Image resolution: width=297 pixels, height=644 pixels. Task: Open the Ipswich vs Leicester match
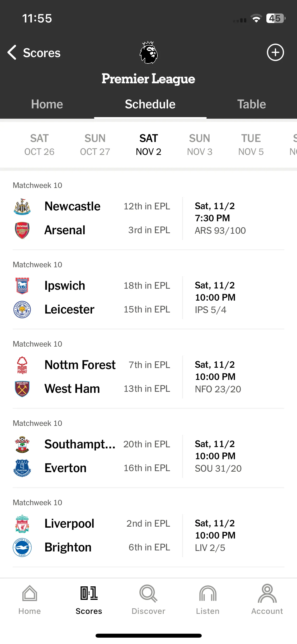(148, 297)
